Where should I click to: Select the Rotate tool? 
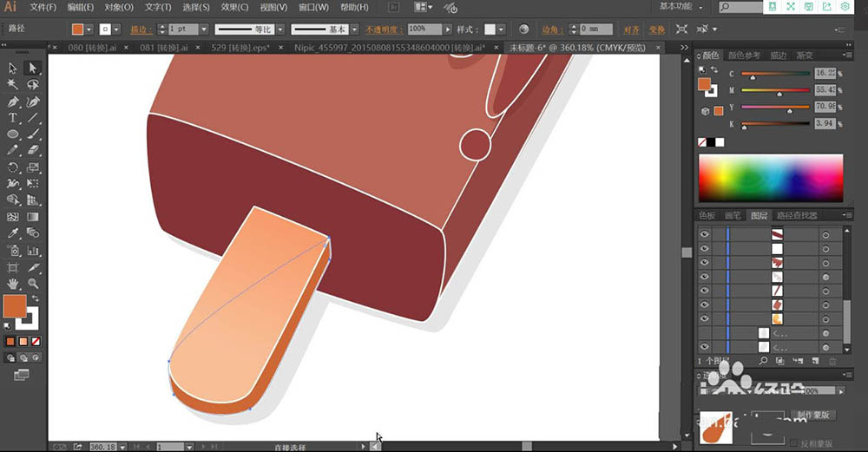(x=13, y=167)
